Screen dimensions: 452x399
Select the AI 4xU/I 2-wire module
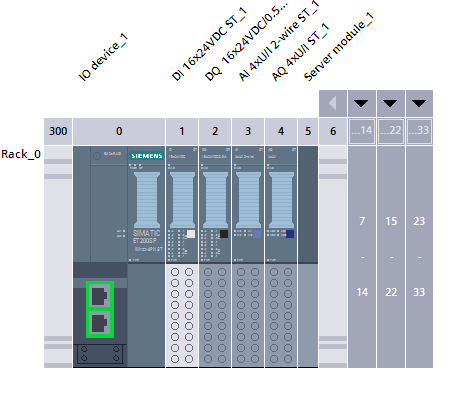[248, 257]
